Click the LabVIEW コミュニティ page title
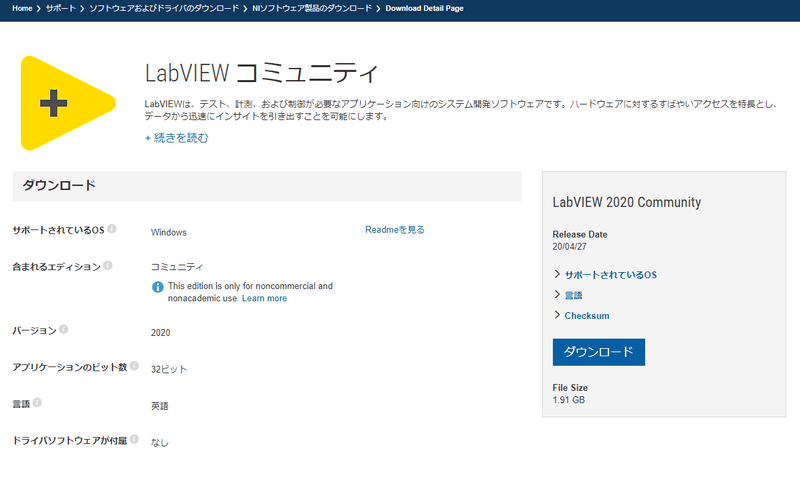Screen dimensions: 800x494 point(261,72)
